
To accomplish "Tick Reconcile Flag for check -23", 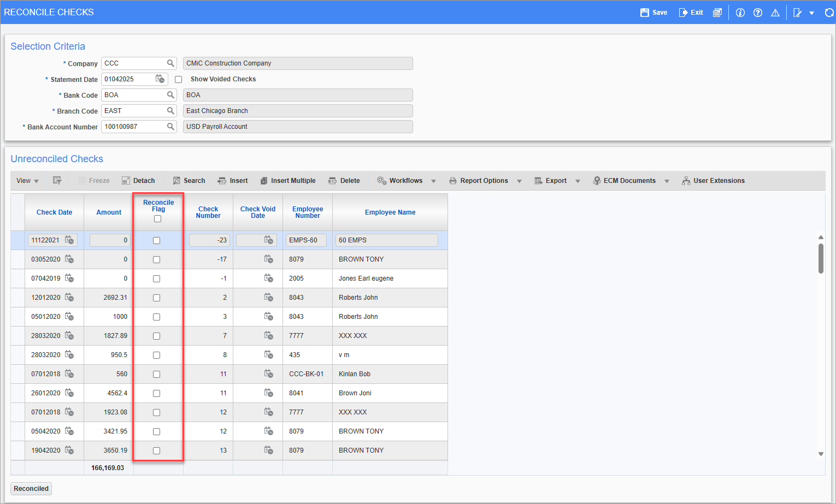I will pos(156,240).
